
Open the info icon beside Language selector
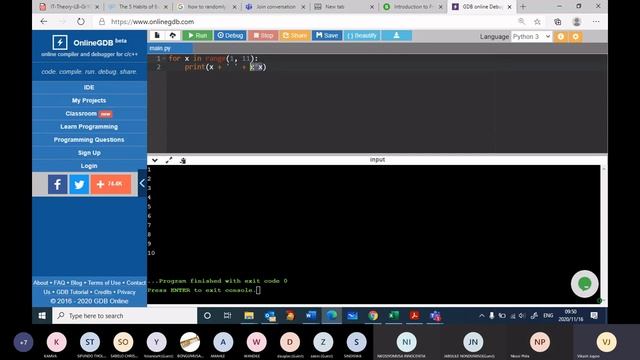point(561,36)
